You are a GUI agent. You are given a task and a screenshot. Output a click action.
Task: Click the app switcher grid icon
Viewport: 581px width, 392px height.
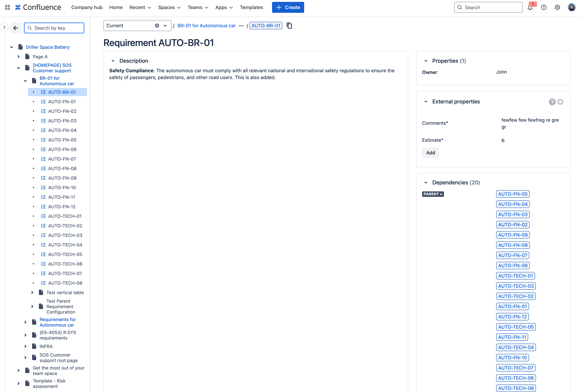click(x=8, y=7)
